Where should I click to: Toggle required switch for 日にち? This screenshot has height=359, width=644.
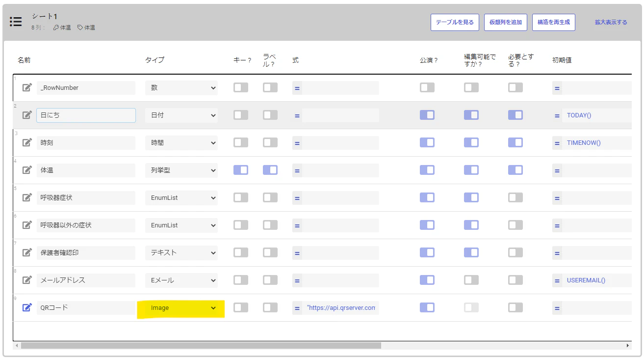coord(515,115)
